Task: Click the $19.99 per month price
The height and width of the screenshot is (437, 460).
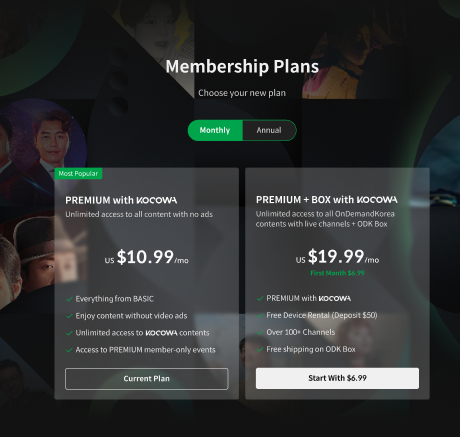Action: 337,257
